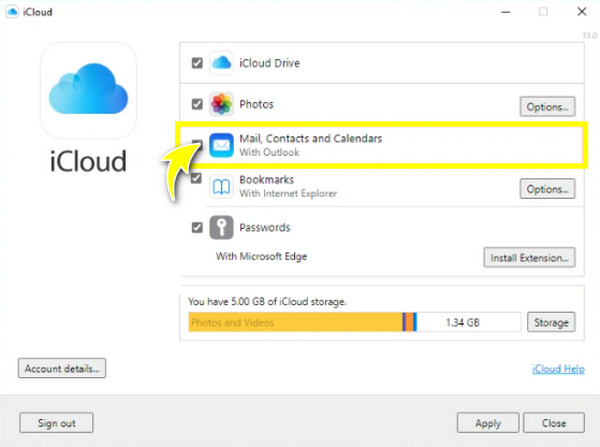
Task: Toggle the iCloud Drive checkbox
Action: (197, 63)
